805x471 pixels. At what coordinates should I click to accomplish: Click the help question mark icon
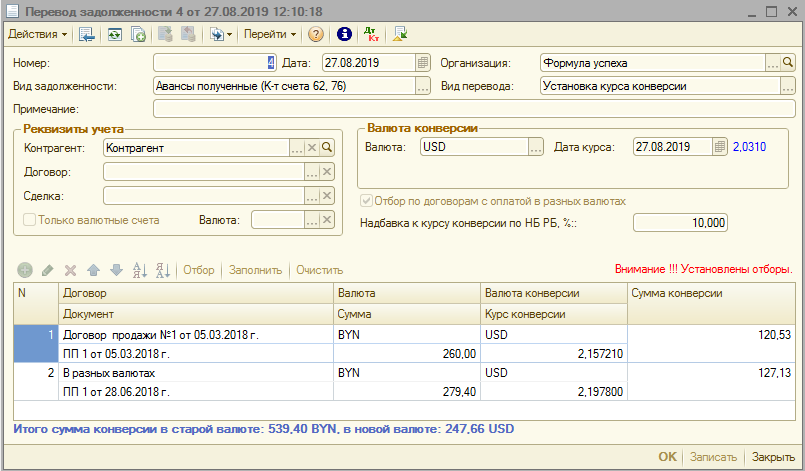(316, 34)
